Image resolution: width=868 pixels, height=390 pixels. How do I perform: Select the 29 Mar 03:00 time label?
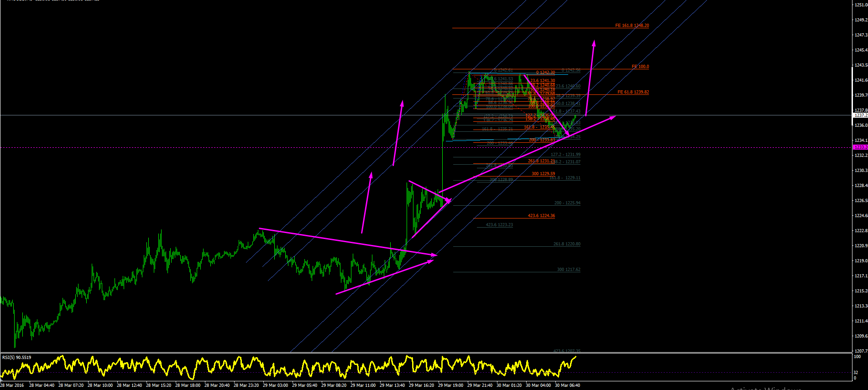click(x=275, y=385)
